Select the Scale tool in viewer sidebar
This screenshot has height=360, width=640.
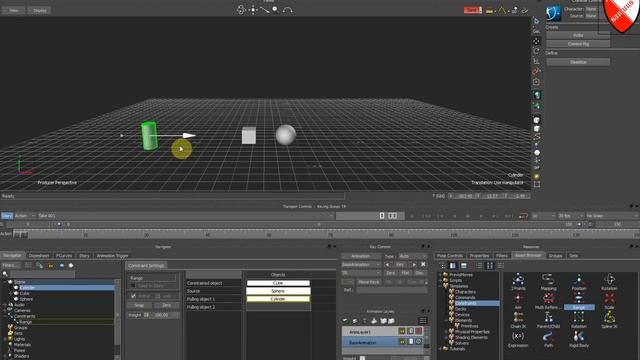click(x=537, y=61)
